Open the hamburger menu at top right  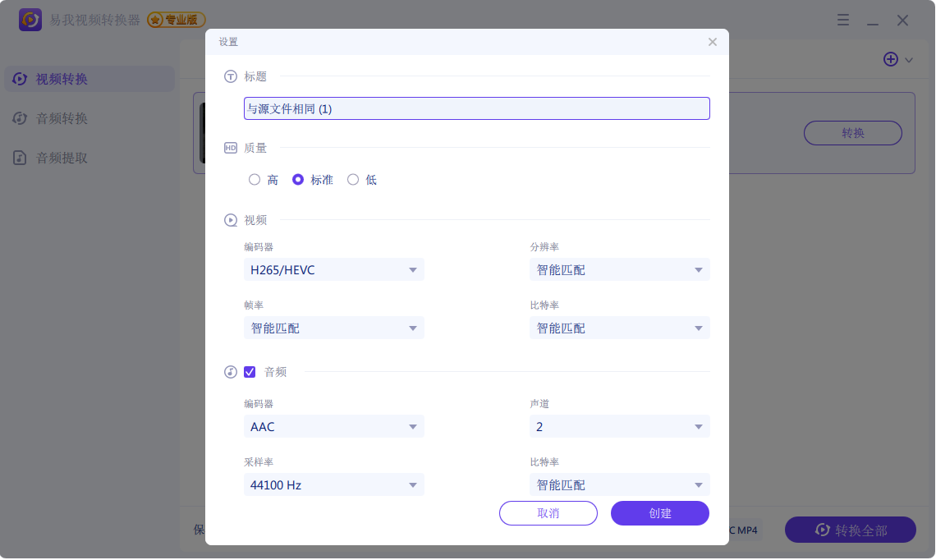click(843, 20)
